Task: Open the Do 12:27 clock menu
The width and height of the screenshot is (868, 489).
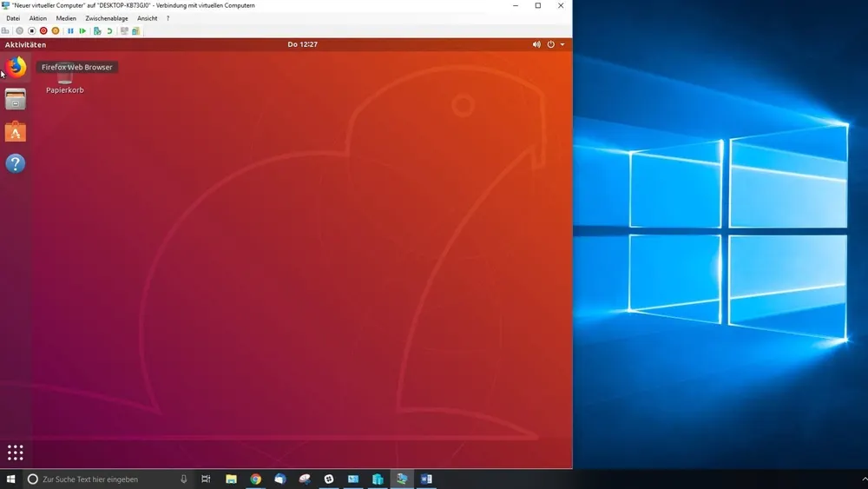Action: coord(302,44)
